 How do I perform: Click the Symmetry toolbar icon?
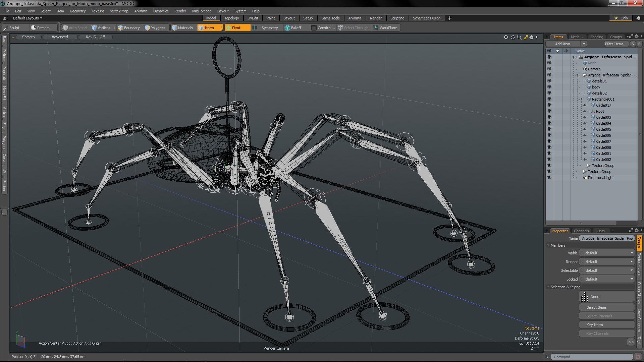[255, 28]
